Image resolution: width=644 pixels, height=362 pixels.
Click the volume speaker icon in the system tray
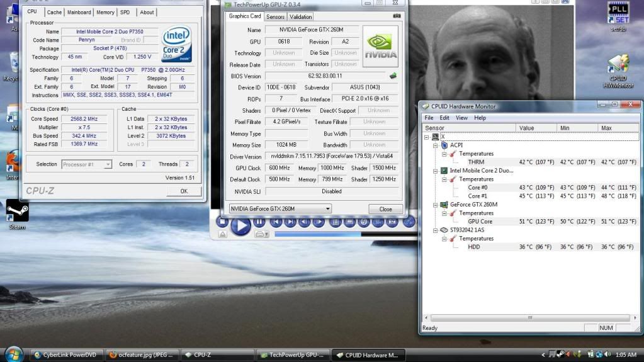[x=608, y=354]
